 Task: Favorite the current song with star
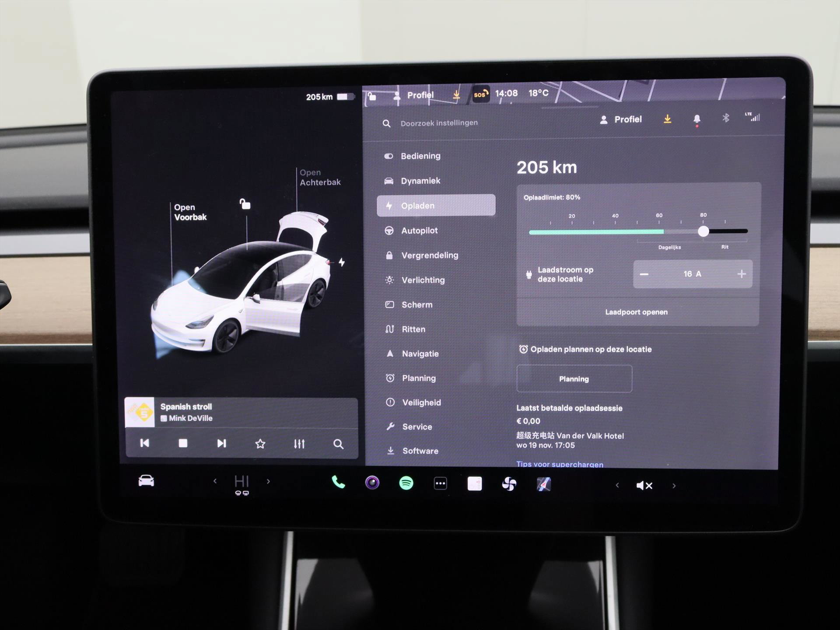pyautogui.click(x=260, y=444)
